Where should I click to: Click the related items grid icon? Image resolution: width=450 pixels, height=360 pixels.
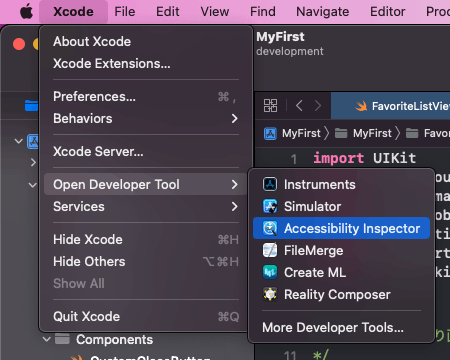pos(270,106)
